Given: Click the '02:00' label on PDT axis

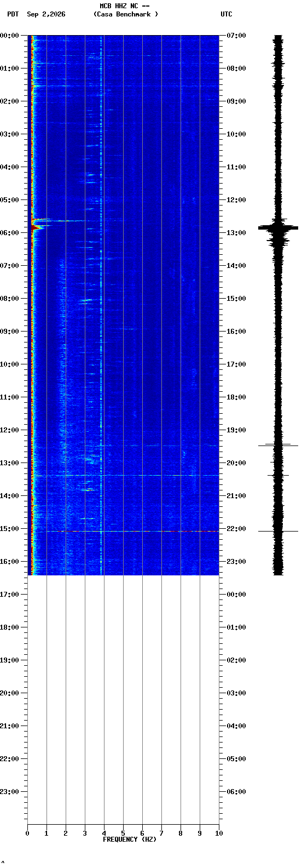Looking at the screenshot, I should [9, 101].
